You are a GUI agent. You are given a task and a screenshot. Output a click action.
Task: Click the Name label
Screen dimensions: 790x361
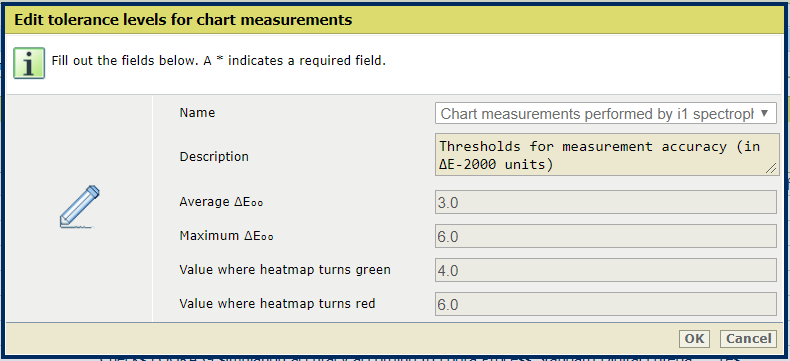[x=197, y=113]
